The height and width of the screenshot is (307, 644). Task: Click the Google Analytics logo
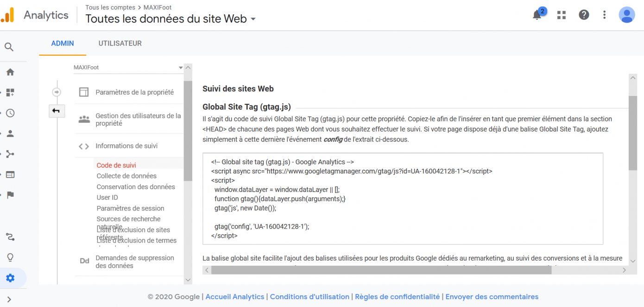(7, 15)
